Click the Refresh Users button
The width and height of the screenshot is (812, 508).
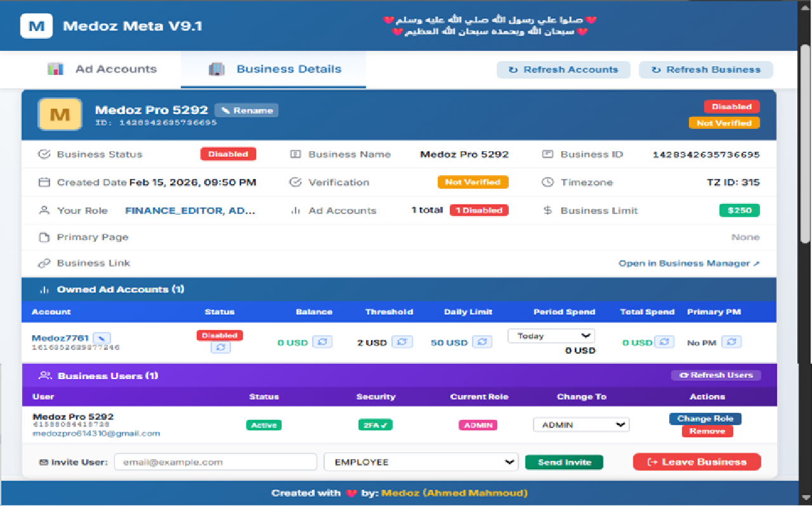coord(716,375)
